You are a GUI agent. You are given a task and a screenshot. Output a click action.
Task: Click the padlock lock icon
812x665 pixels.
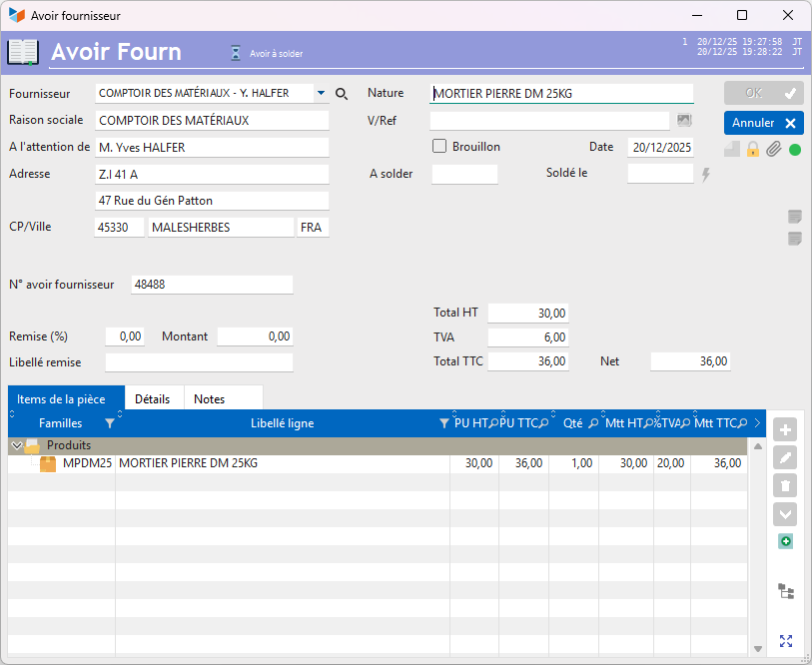tap(753, 150)
